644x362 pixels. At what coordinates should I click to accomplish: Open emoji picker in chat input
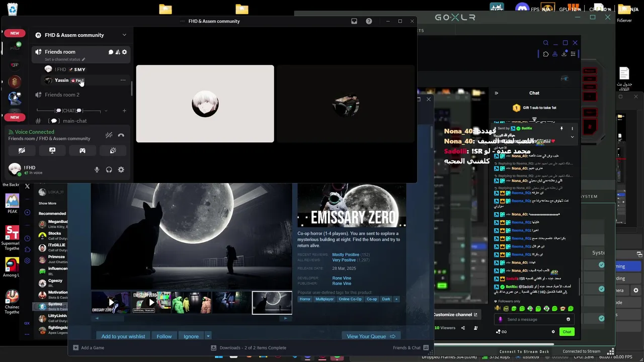[x=569, y=319]
